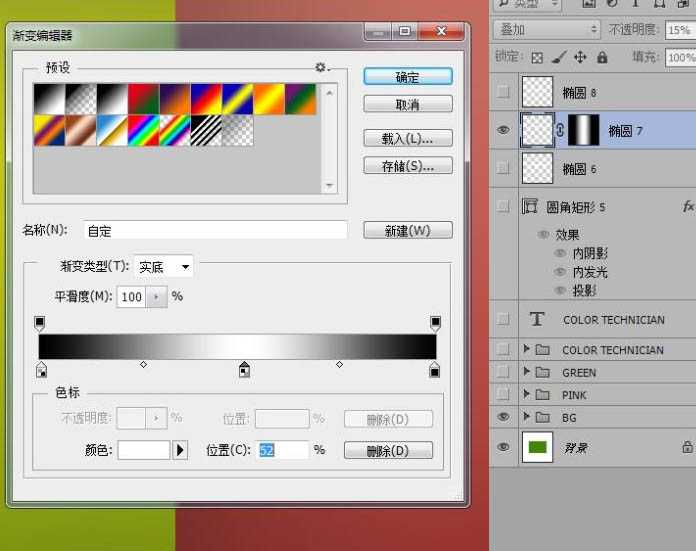Click the 名称 input field
696x551 pixels.
pyautogui.click(x=216, y=230)
